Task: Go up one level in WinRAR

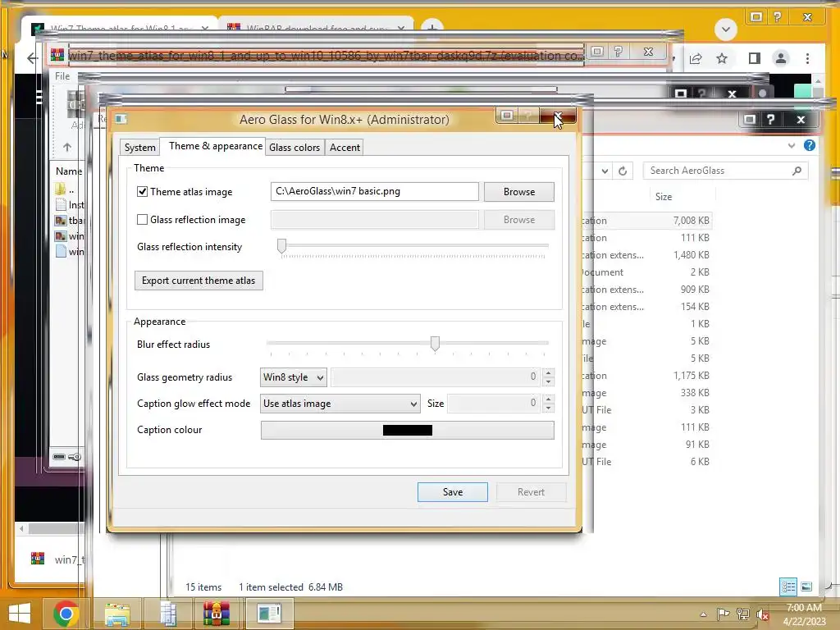Action: (67, 147)
